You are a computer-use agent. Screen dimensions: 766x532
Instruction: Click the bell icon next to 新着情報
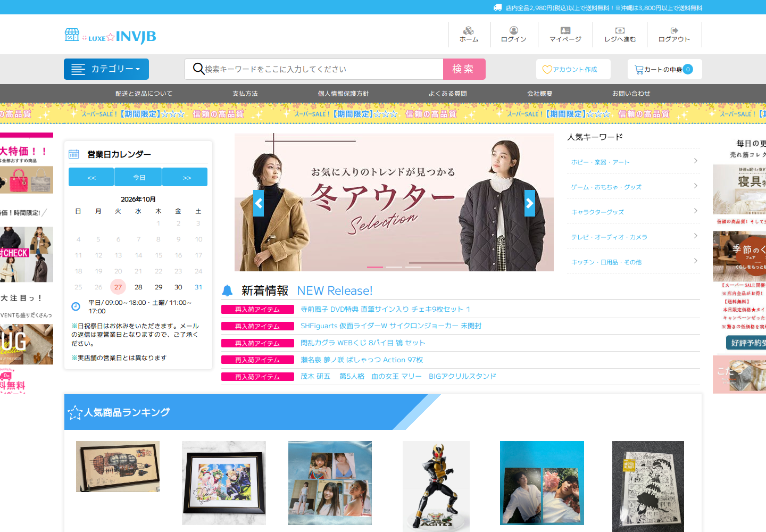click(227, 290)
